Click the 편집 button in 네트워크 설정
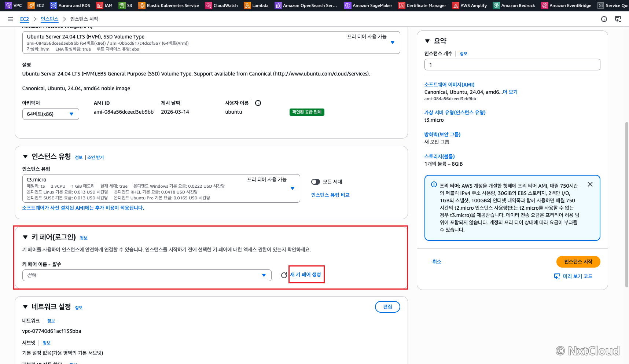The image size is (629, 364). coord(387,307)
